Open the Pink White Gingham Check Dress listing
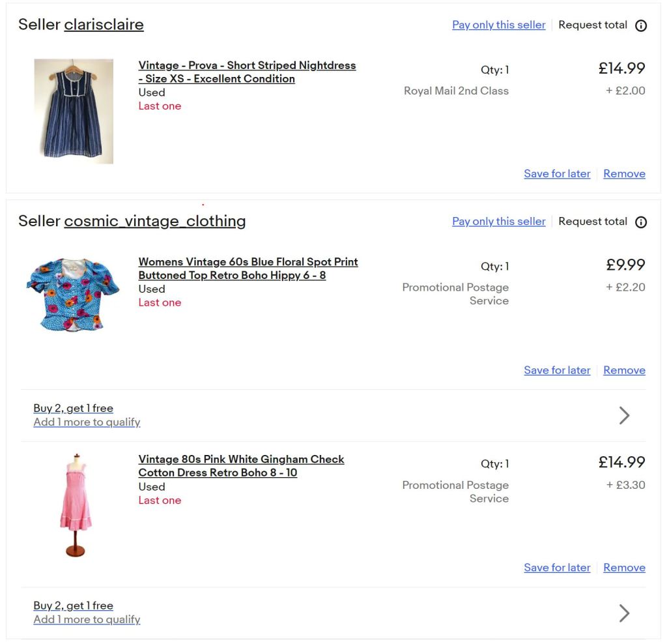Screen dimensions: 667x644 pyautogui.click(x=241, y=465)
